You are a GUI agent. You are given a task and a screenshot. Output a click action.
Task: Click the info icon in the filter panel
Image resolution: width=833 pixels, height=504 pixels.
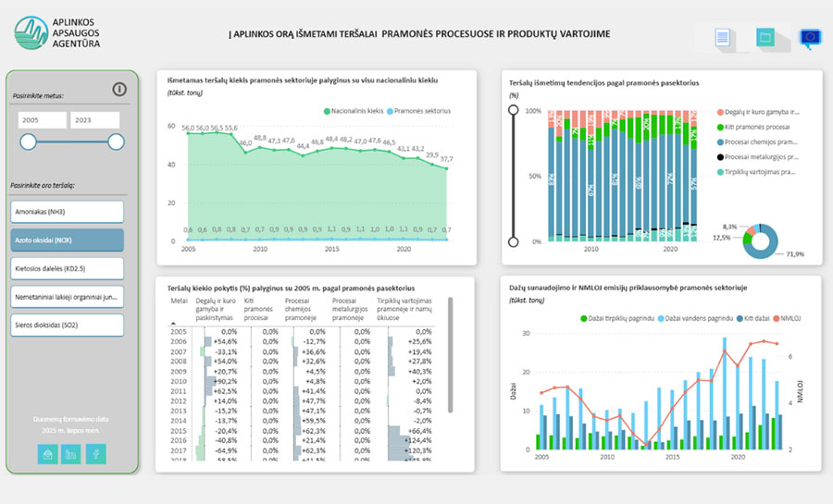[x=119, y=89]
